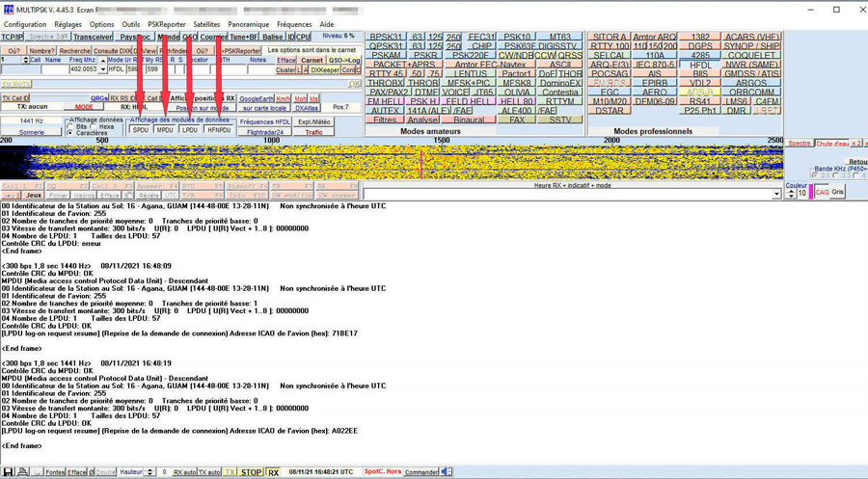Open the Flightradar24 link button

click(x=264, y=132)
